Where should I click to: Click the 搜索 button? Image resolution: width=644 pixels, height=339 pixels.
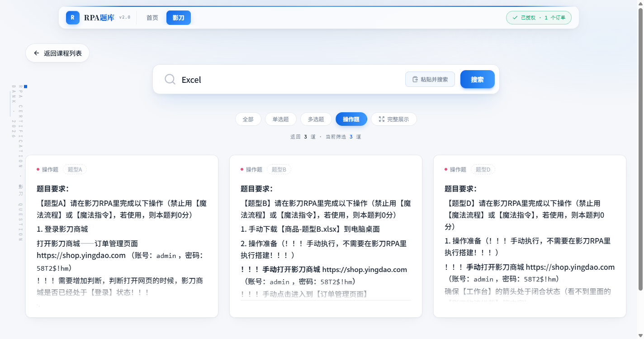point(477,79)
